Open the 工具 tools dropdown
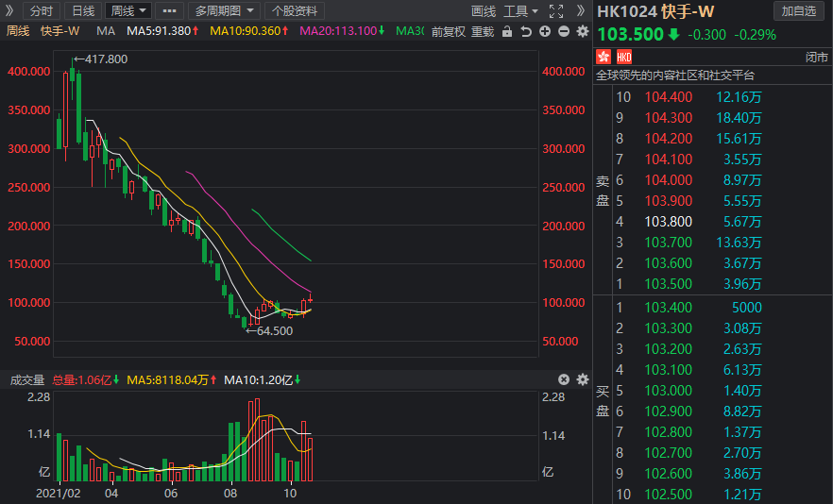 click(x=520, y=11)
